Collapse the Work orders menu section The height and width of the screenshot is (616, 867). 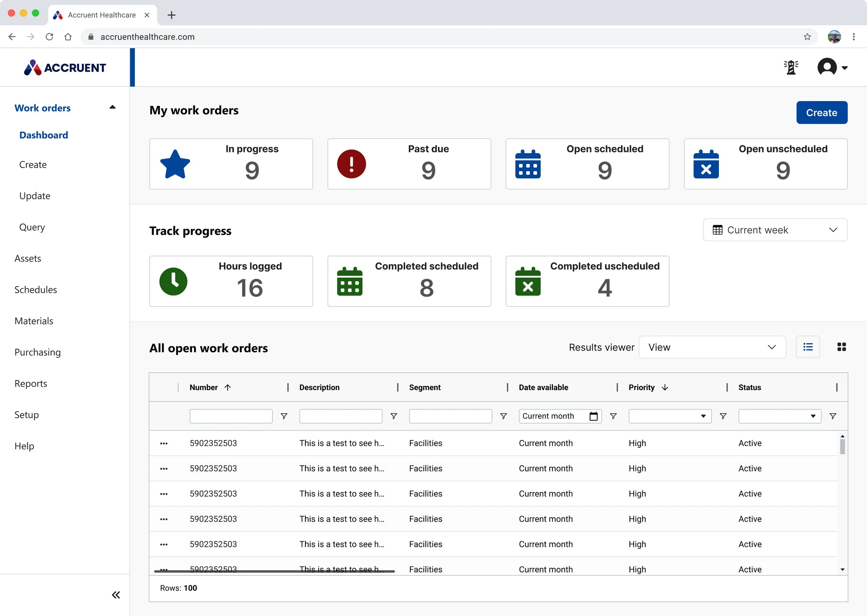(112, 108)
